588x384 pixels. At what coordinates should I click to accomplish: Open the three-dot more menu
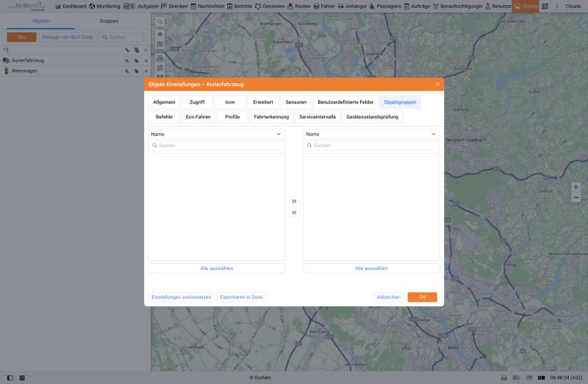coord(556,7)
